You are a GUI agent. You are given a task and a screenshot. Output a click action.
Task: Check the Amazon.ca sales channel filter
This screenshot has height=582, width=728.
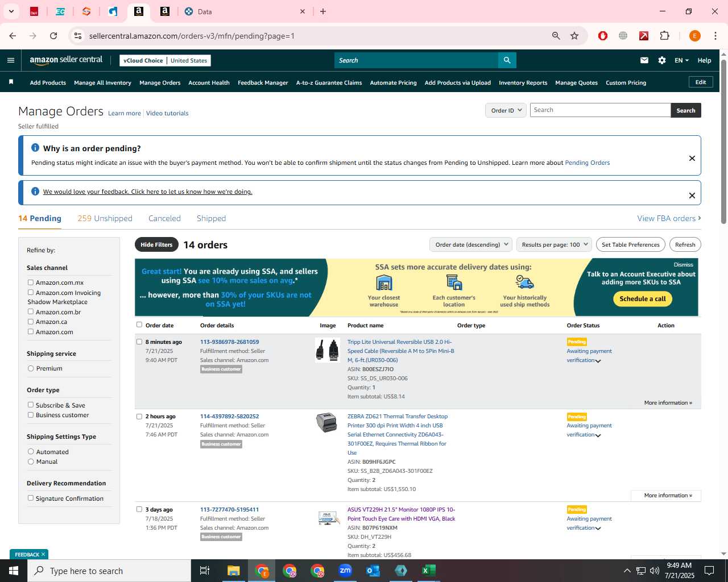31,321
